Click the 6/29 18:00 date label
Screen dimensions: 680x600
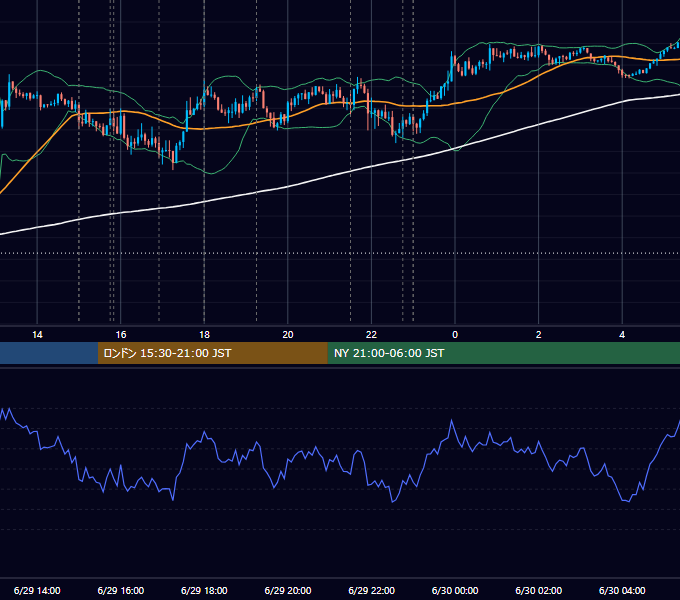(x=204, y=590)
